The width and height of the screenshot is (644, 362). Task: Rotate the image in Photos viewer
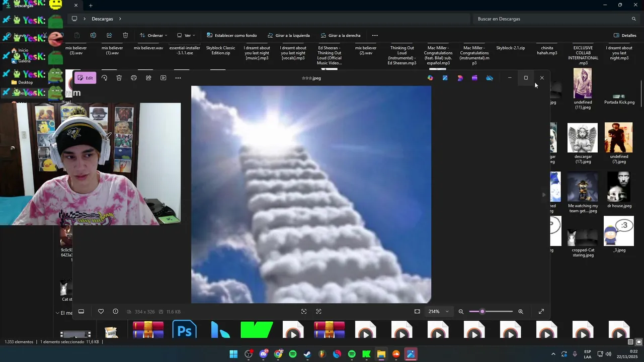tap(104, 78)
